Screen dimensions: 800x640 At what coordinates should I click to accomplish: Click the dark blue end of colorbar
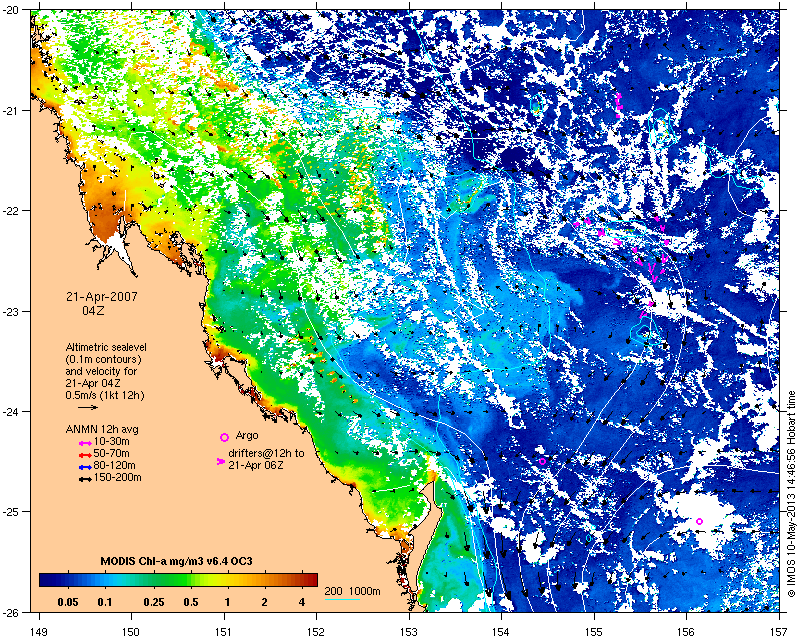click(x=45, y=579)
